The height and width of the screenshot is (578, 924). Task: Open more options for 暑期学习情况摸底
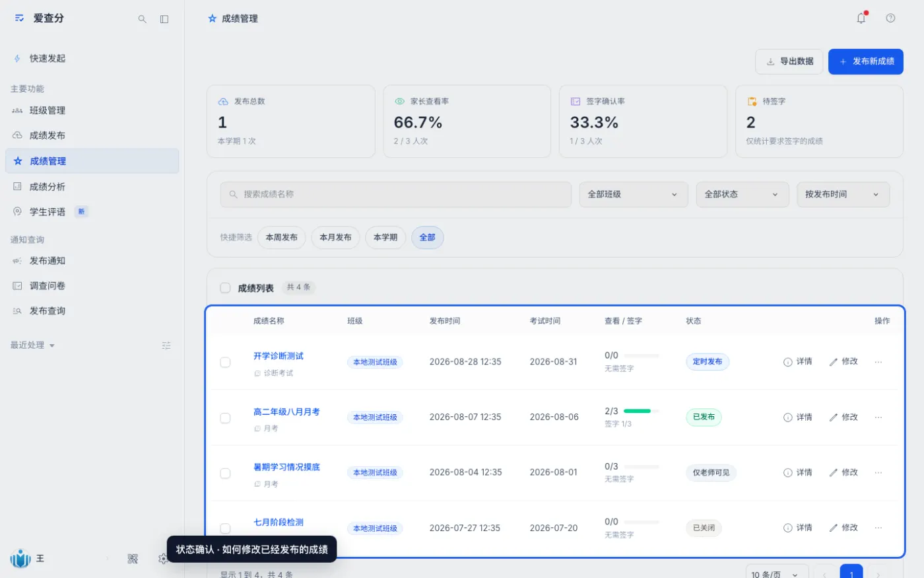coord(878,473)
